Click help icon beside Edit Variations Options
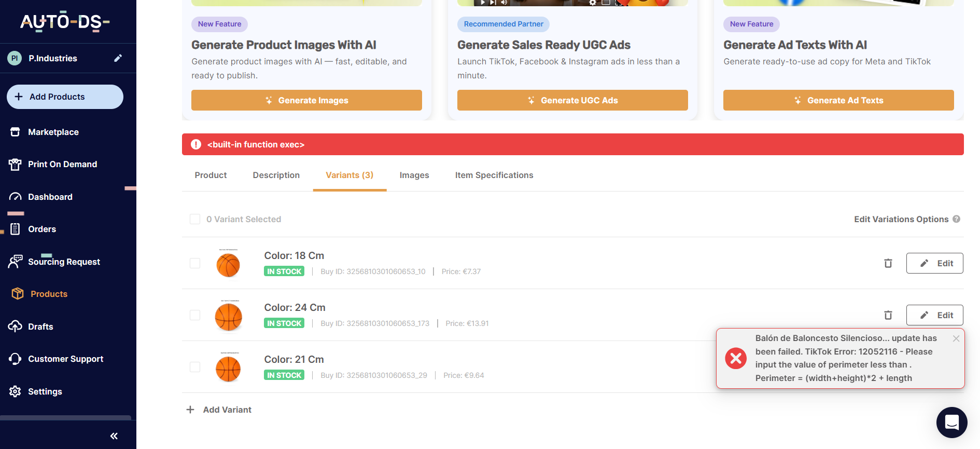The height and width of the screenshot is (449, 980). pyautogui.click(x=957, y=219)
